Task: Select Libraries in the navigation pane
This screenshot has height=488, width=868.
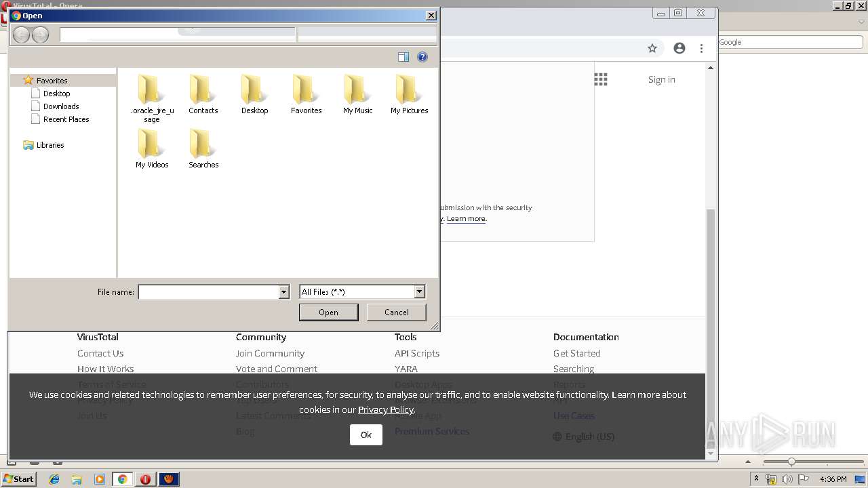Action: point(50,145)
